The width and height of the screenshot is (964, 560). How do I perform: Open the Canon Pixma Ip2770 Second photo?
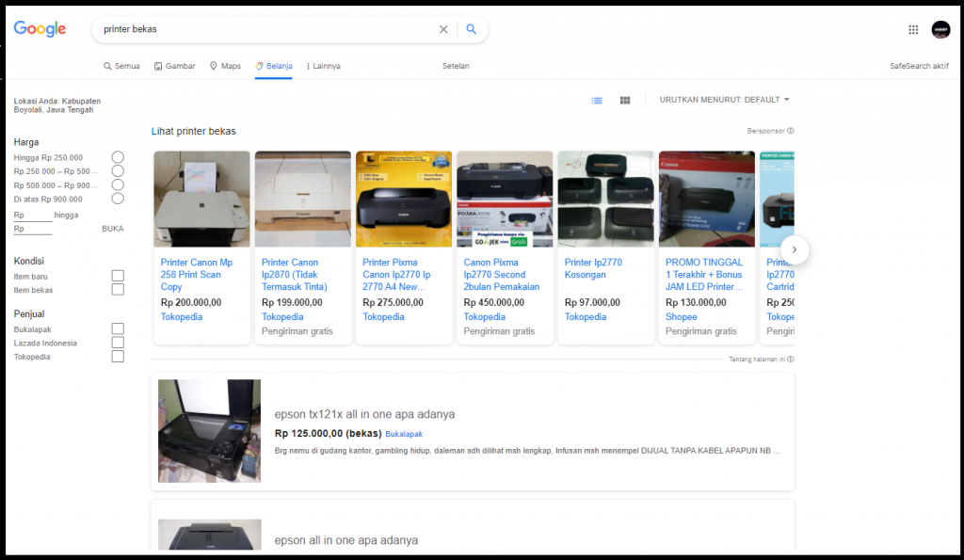(505, 200)
